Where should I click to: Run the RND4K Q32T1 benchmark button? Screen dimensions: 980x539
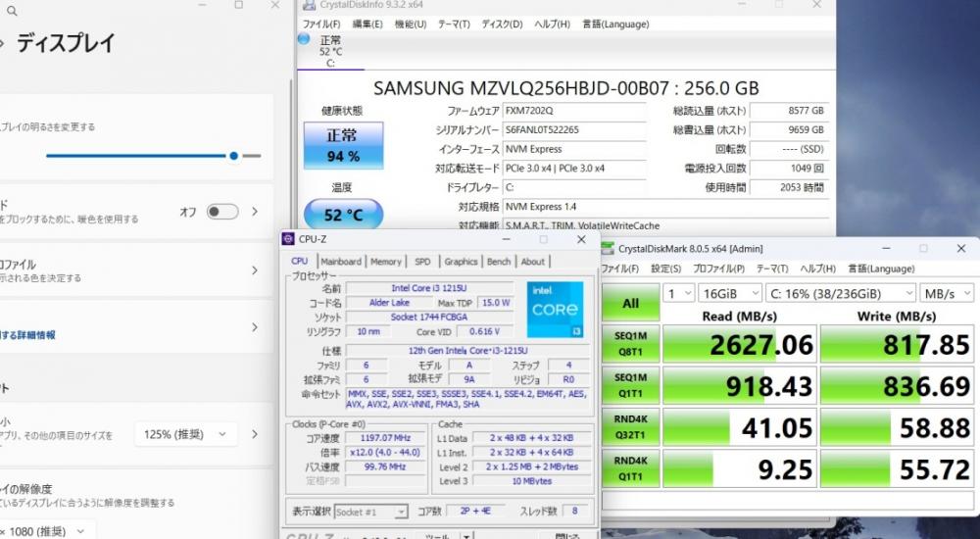pos(630,426)
